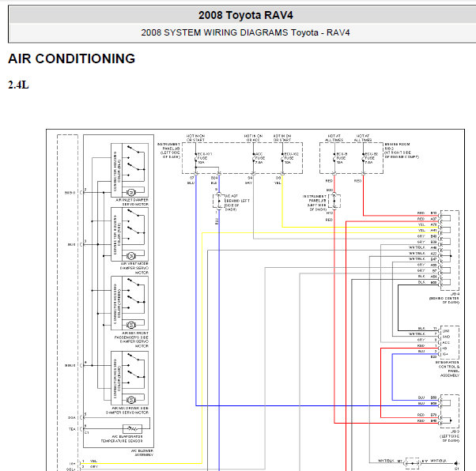Click the "CONNECTOR HOUSING COLOR (BLK)" vertical label
The width and height of the screenshot is (476, 471).
117,171
